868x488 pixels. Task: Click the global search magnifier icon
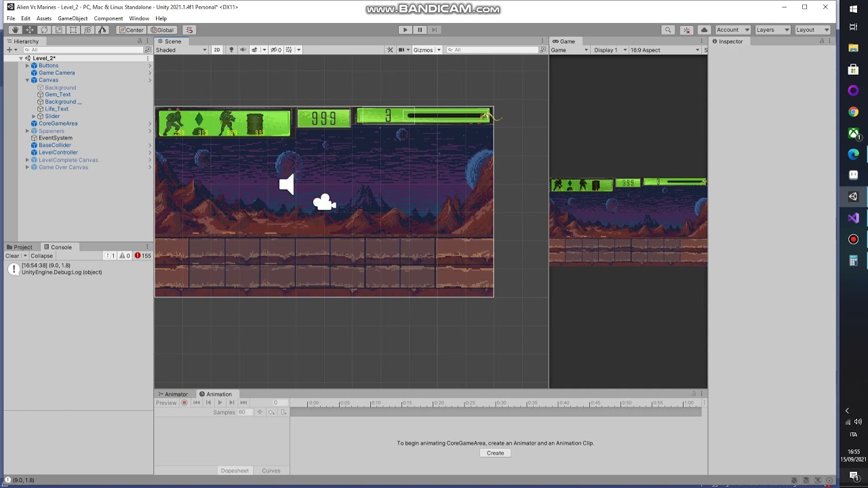[668, 30]
